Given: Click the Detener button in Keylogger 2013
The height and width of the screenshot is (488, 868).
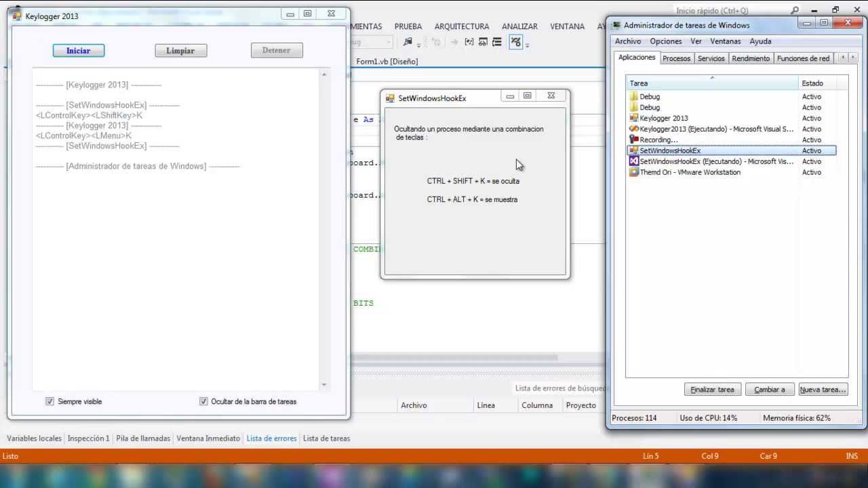Looking at the screenshot, I should 277,50.
